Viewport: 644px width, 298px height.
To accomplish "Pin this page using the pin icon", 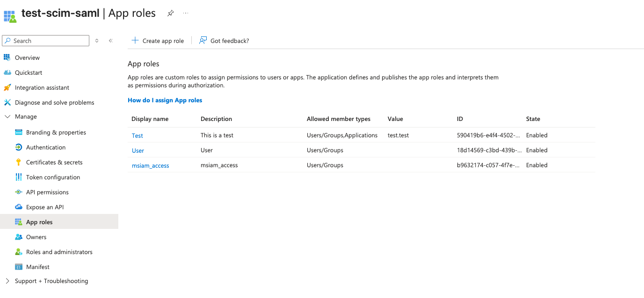I will click(171, 14).
